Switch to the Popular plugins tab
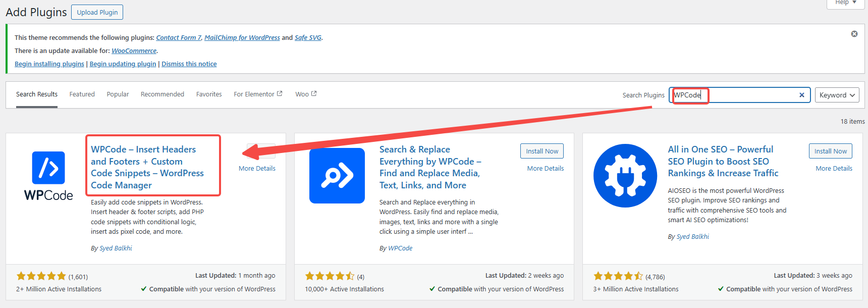The height and width of the screenshot is (308, 868). 118,94
